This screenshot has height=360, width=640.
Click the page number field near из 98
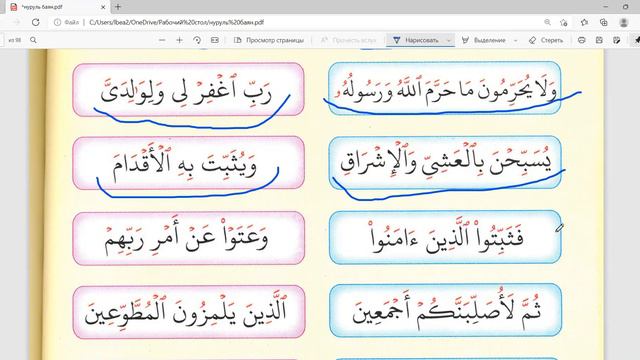(x=3, y=40)
